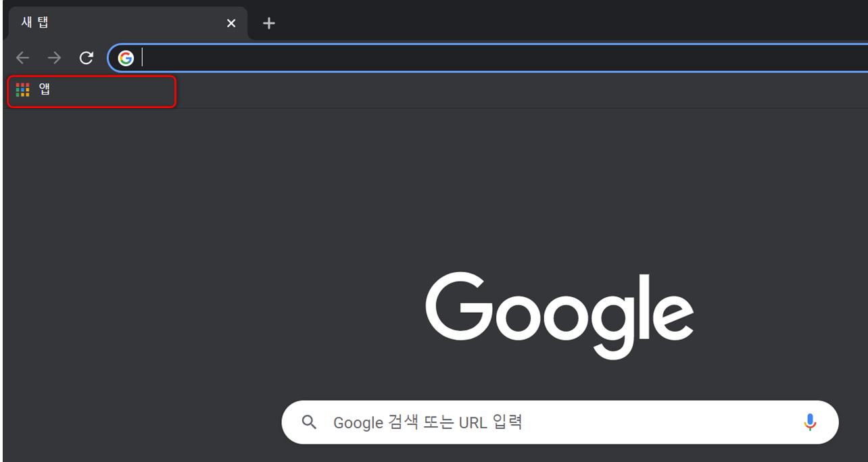Select the 새 탭 tab
The height and width of the screenshot is (462, 868).
(128, 23)
